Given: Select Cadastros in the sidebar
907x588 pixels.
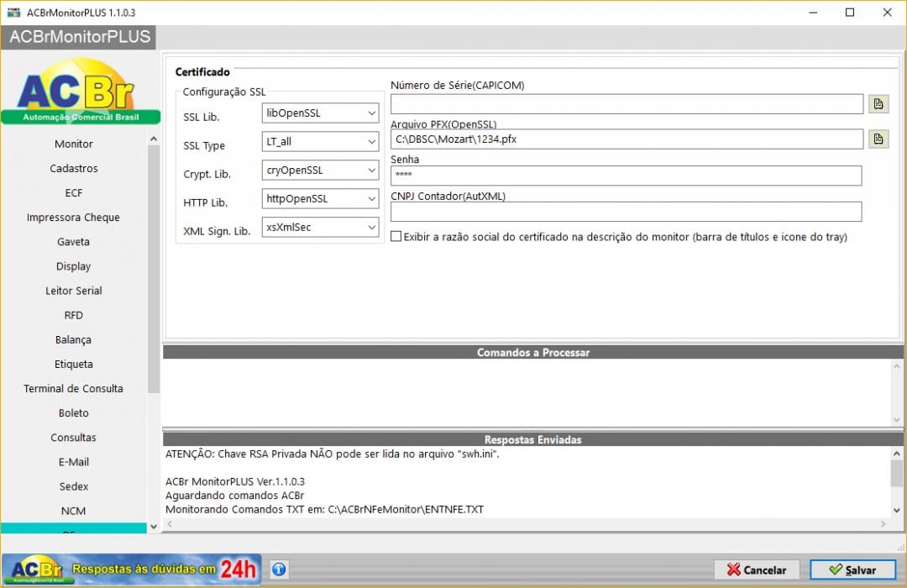Looking at the screenshot, I should (x=73, y=168).
